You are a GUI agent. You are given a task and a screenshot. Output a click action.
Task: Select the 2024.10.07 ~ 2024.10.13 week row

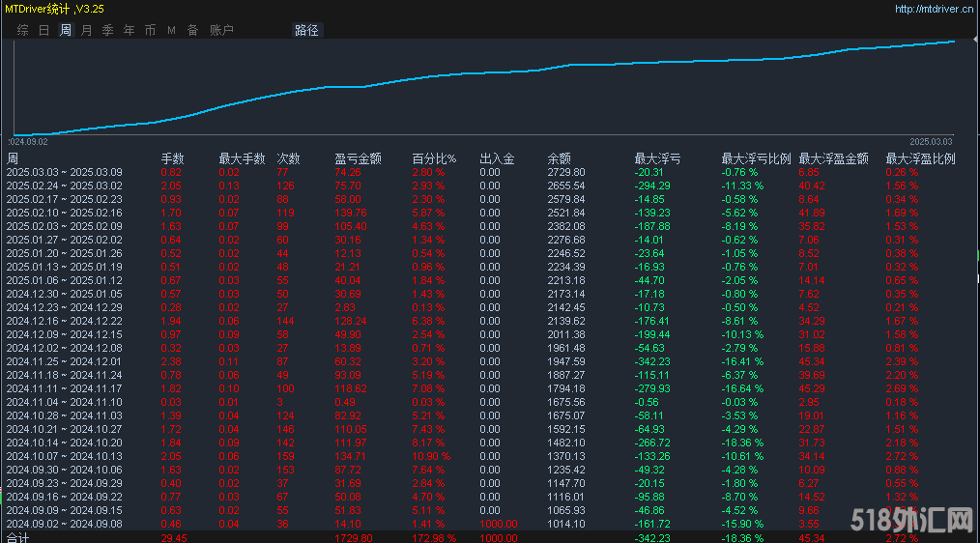64,456
